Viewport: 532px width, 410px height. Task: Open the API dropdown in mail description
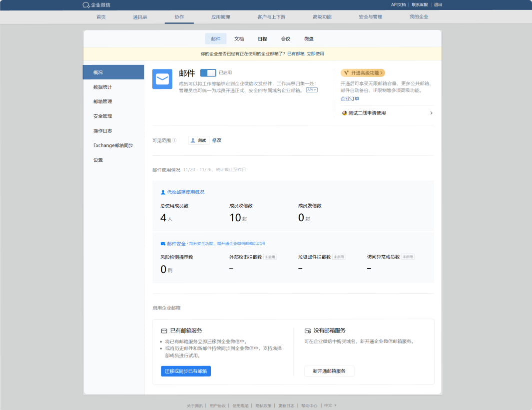312,90
